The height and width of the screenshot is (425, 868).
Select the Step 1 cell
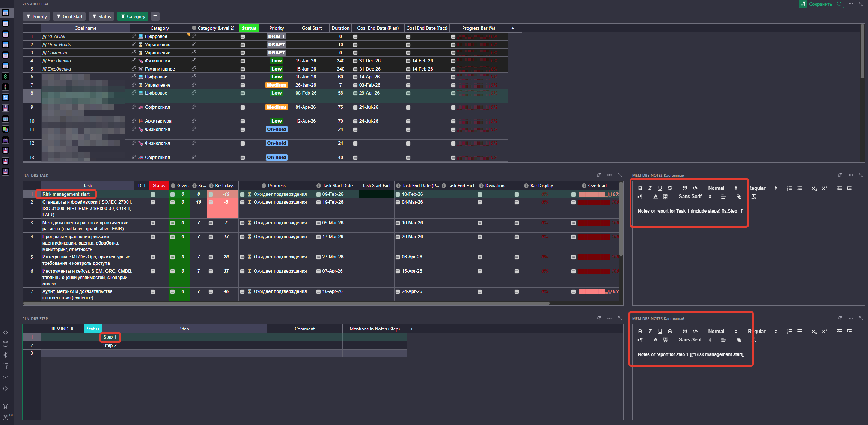pyautogui.click(x=110, y=337)
